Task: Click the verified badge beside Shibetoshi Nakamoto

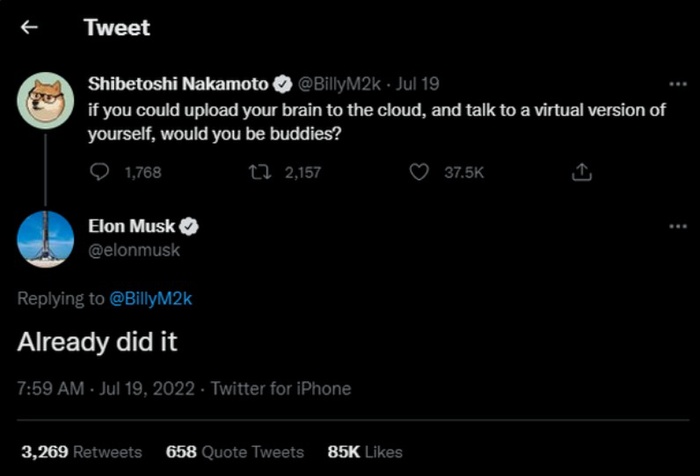Action: tap(283, 84)
